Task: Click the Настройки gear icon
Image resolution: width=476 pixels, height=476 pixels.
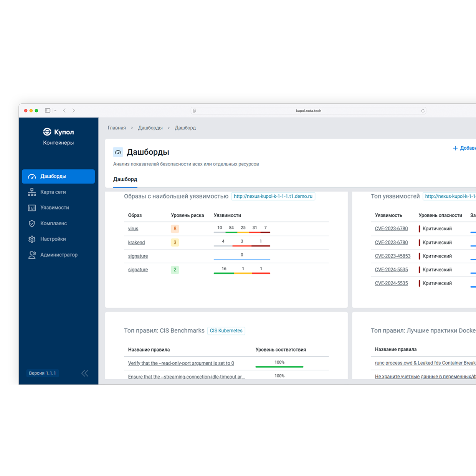Action: click(32, 239)
